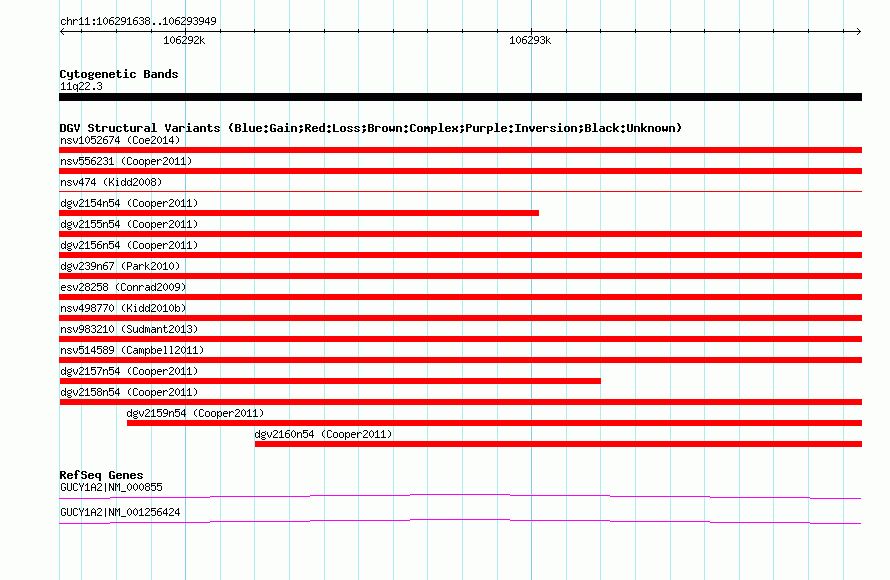Select dgv2155n54 (Cooper2011) label
This screenshot has height=580, width=890.
click(x=129, y=224)
